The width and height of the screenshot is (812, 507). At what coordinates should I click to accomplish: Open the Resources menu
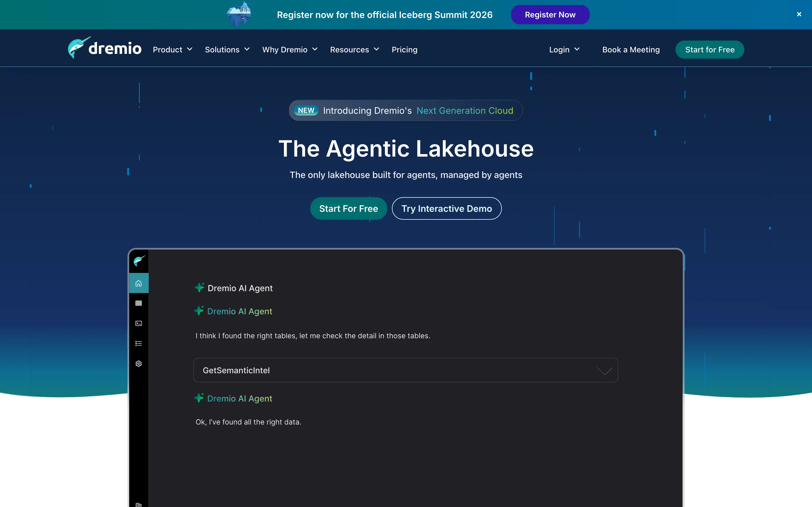pyautogui.click(x=354, y=50)
